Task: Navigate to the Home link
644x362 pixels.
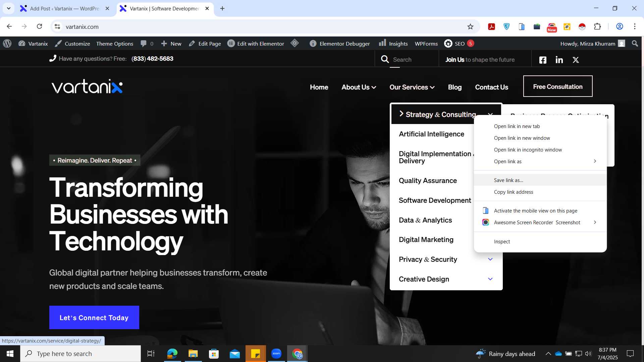Action: click(x=319, y=87)
